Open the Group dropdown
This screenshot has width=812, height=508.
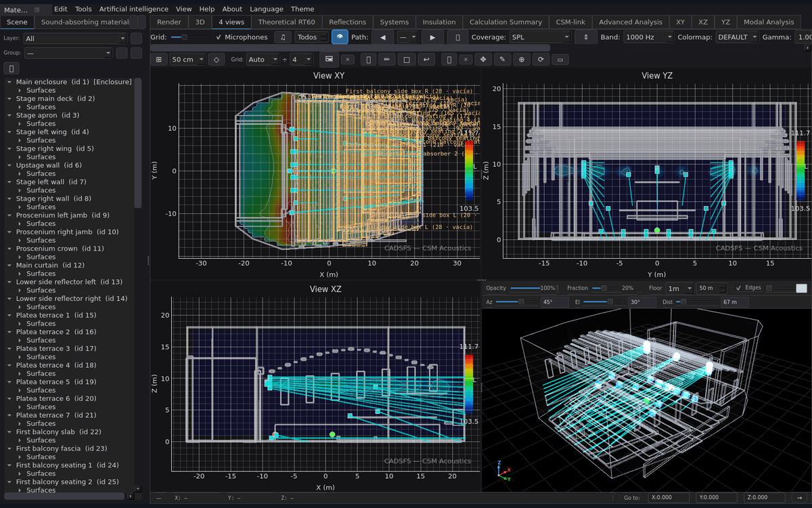68,53
